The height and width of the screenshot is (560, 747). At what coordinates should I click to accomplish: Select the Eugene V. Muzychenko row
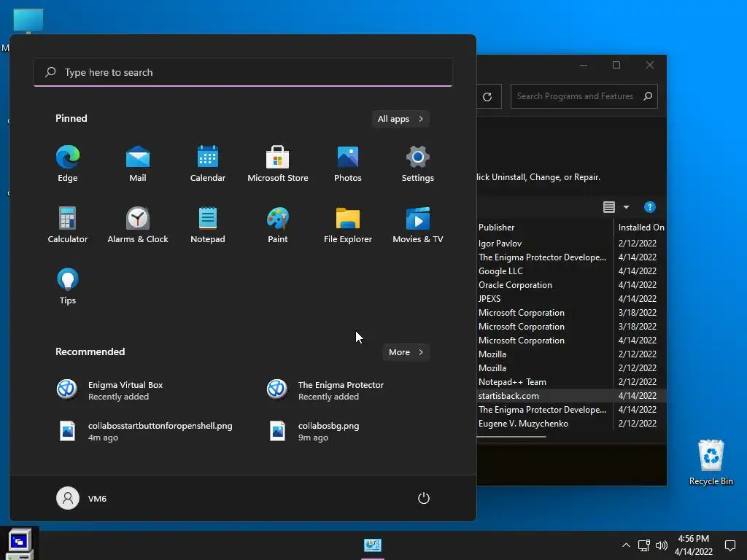pos(571,424)
